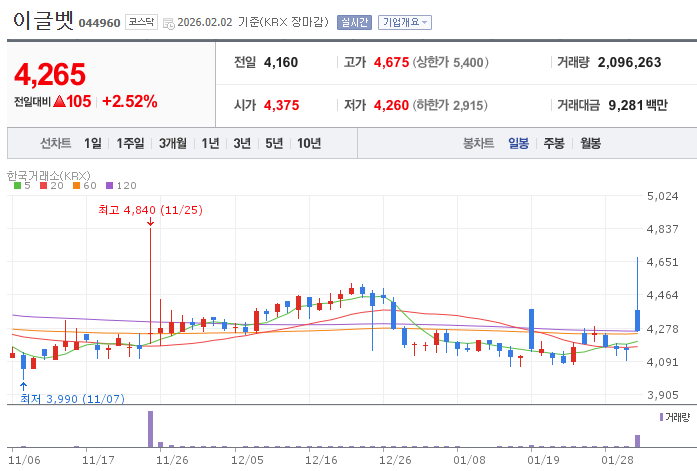Click the 선차트 label

(x=56, y=143)
